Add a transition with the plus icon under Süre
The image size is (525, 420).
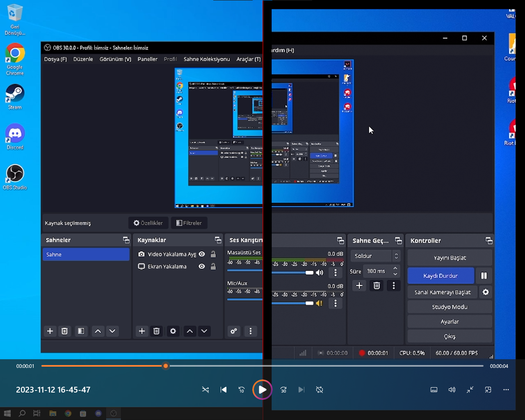pyautogui.click(x=359, y=285)
